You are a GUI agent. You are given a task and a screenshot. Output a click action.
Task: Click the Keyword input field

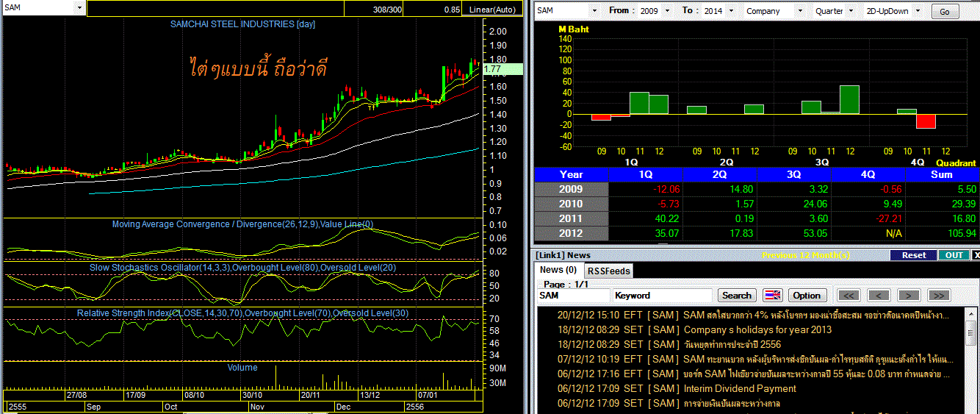(663, 295)
